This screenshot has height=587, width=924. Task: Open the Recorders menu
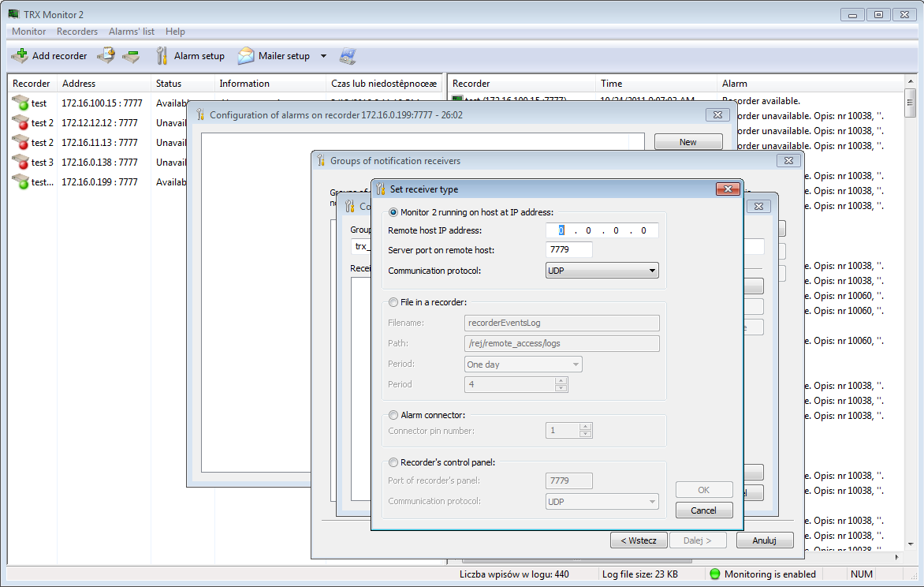(77, 32)
